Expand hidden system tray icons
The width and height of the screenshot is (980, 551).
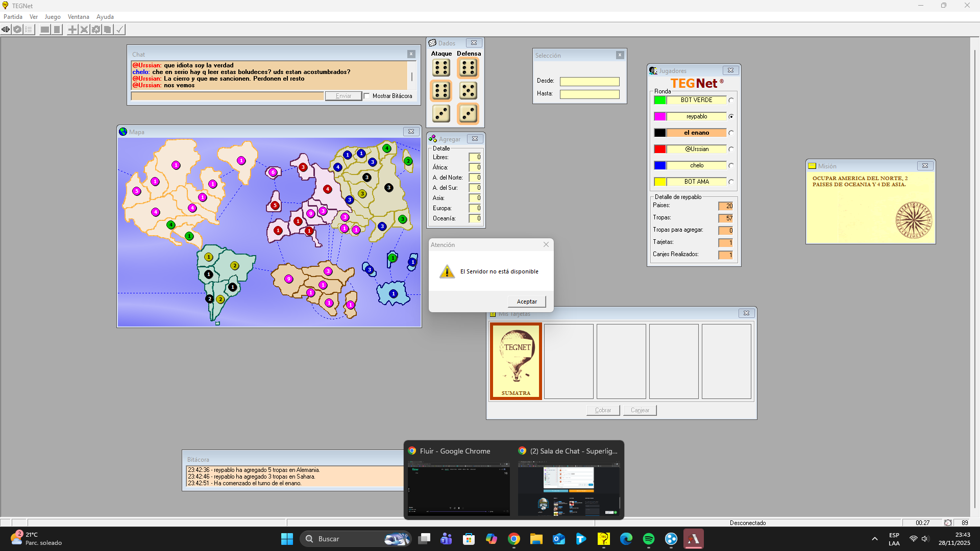(874, 539)
